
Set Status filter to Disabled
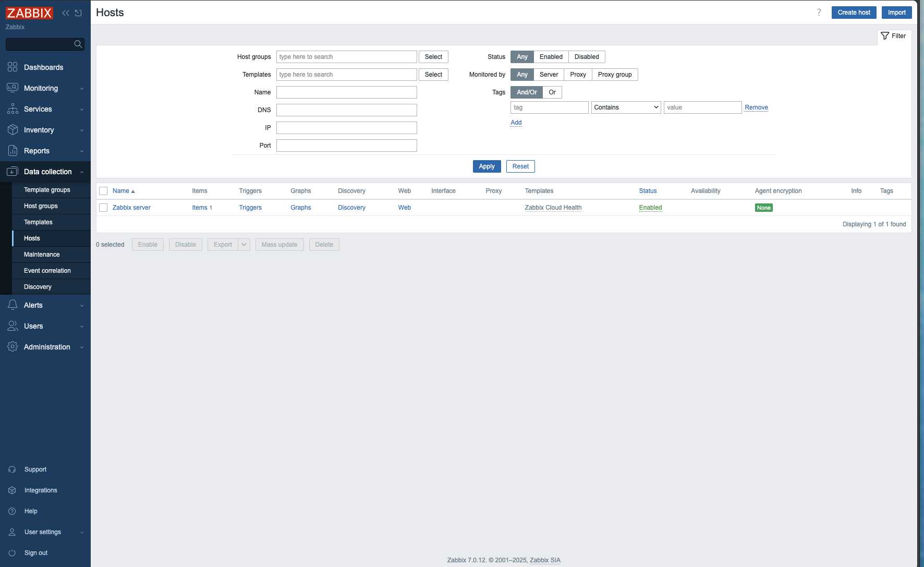587,57
